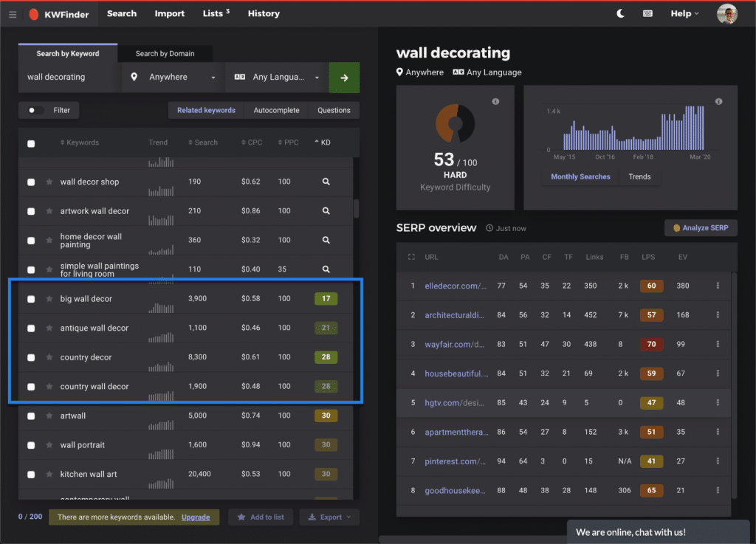Image resolution: width=756 pixels, height=544 pixels.
Task: Sort by CPC column
Action: [252, 142]
